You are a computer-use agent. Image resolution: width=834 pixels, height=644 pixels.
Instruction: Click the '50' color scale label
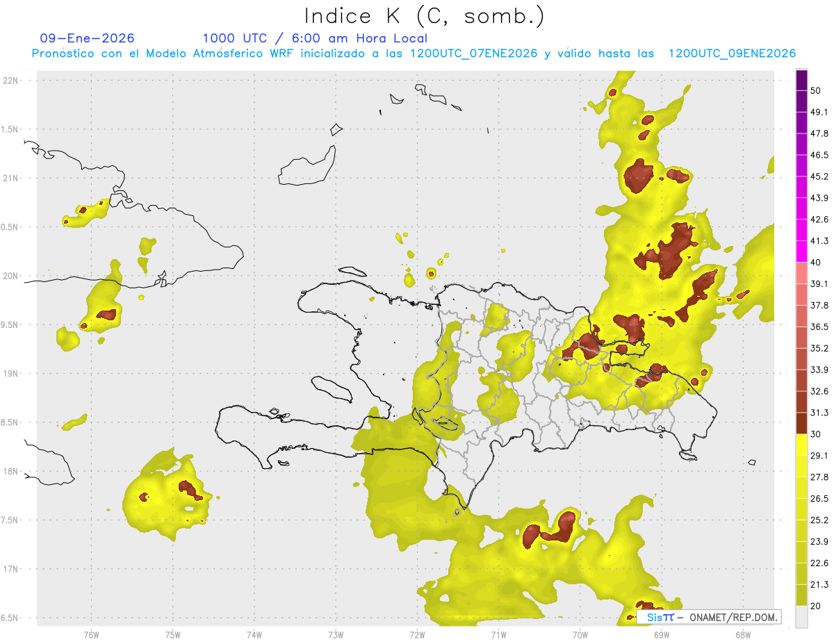817,91
